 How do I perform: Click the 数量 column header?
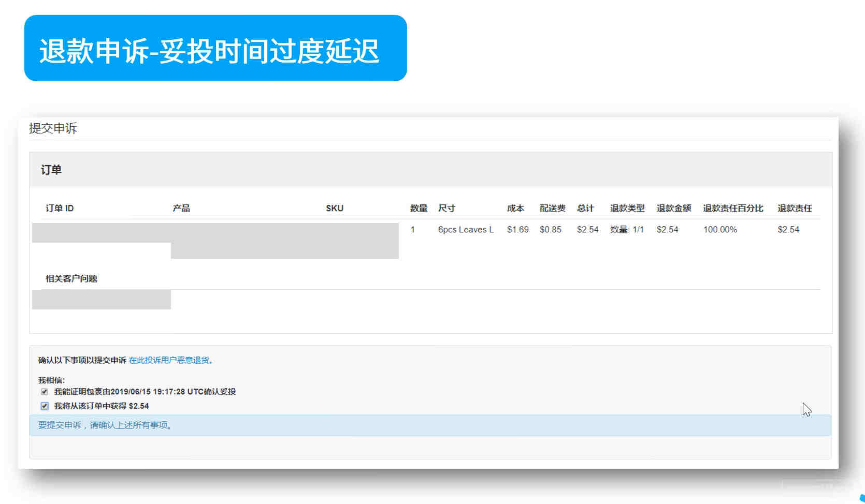[419, 208]
